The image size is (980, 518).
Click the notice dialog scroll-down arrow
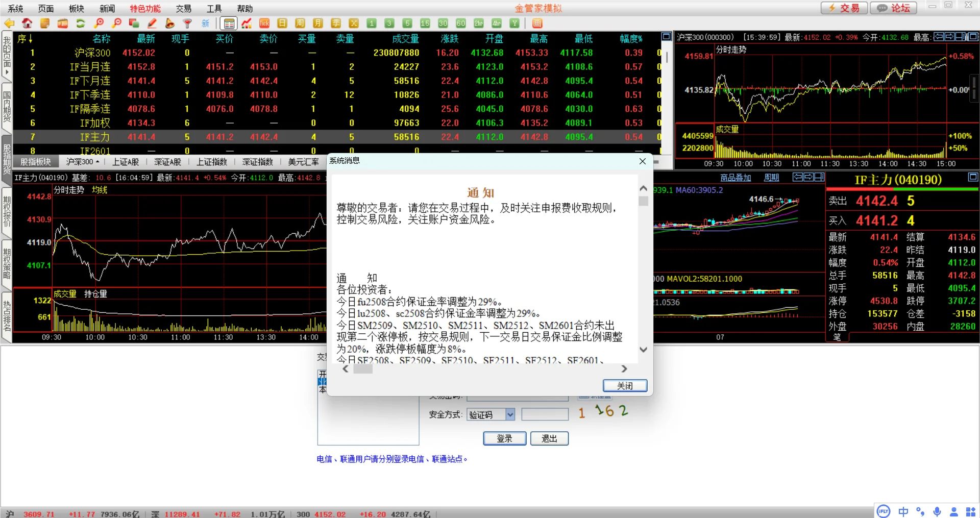coord(643,350)
